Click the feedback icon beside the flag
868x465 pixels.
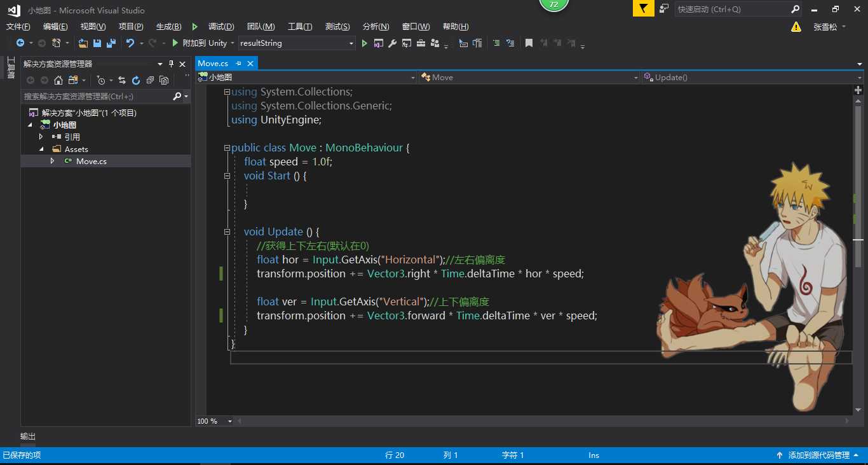[x=664, y=9]
